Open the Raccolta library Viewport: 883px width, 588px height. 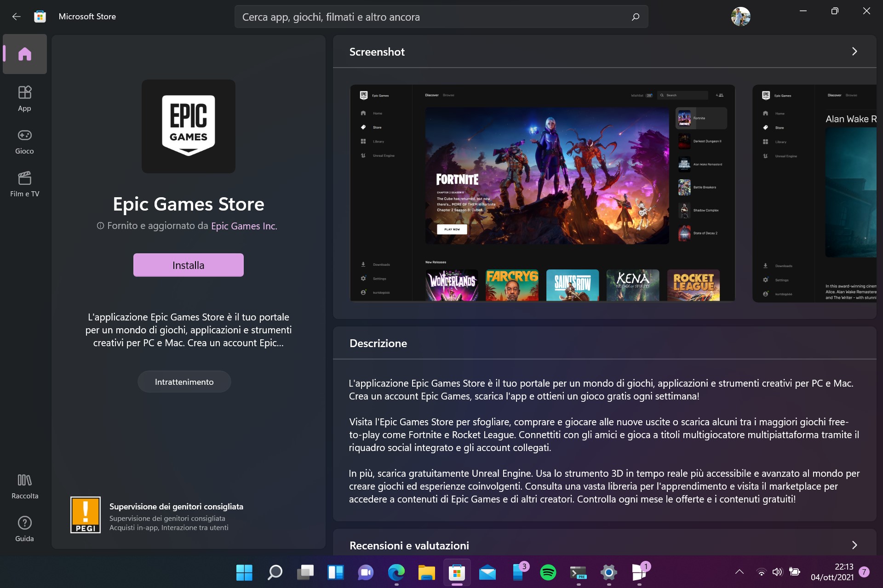25,486
